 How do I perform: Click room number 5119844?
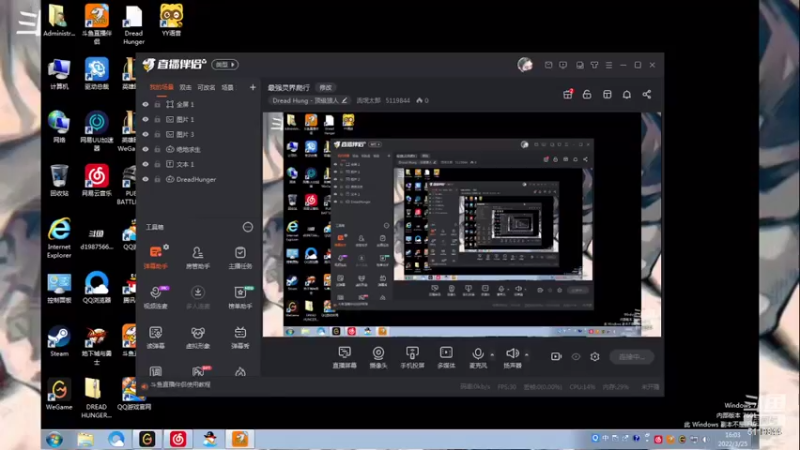[x=397, y=101]
